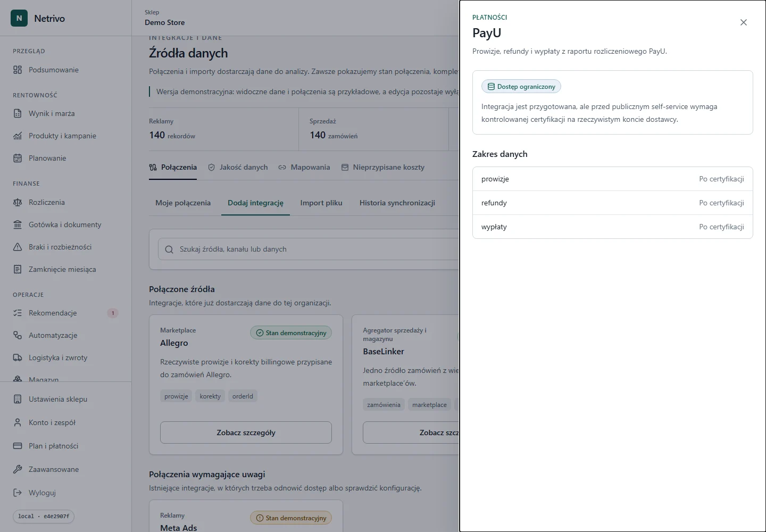766x532 pixels.
Task: Click the Połączenia tab icon
Action: click(153, 167)
